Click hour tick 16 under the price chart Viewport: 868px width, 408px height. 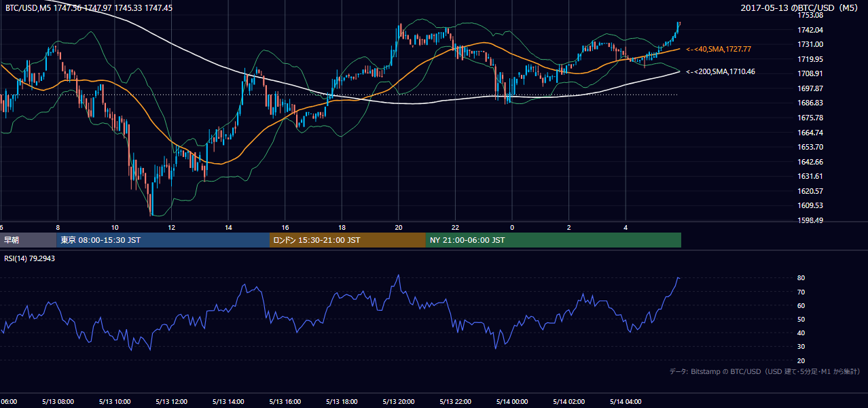tap(285, 228)
